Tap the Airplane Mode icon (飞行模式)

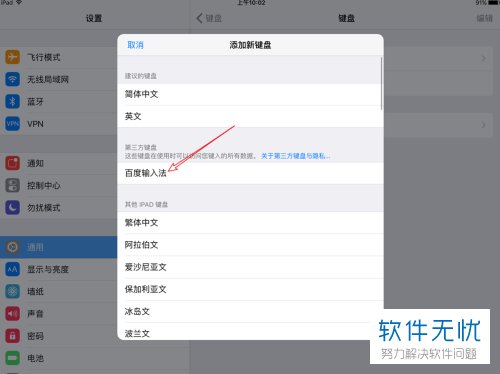[x=12, y=57]
